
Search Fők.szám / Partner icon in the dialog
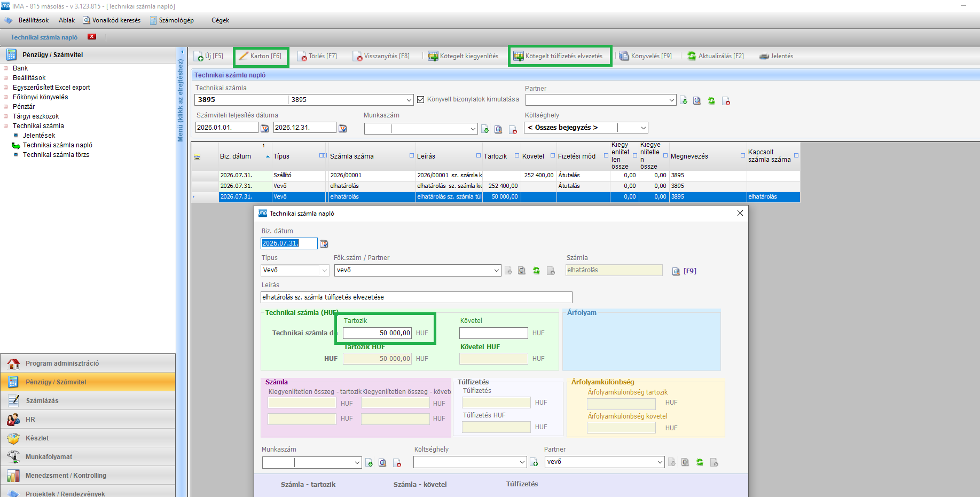pyautogui.click(x=522, y=271)
